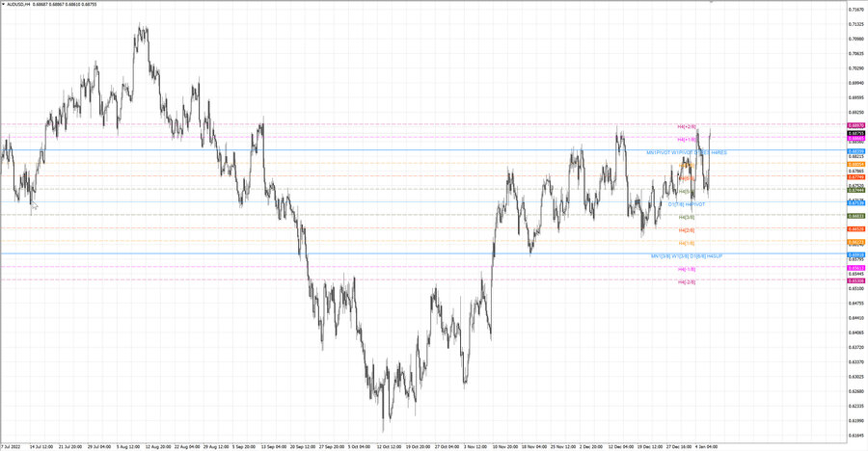Click the D1[7/8] H4PIVOT label

click(x=687, y=204)
